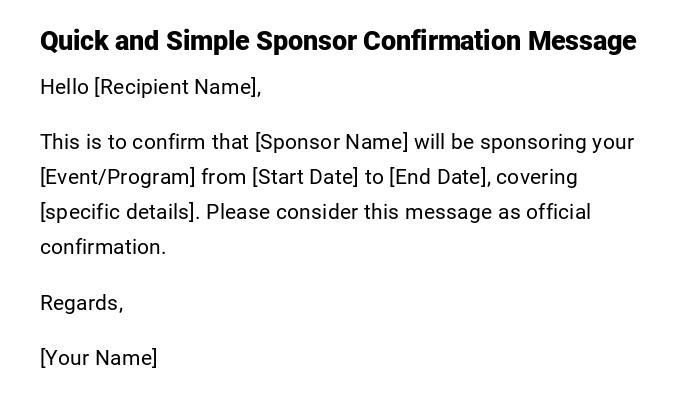Click "confirmation." ending the paragraph
700x420 pixels.
coord(103,247)
